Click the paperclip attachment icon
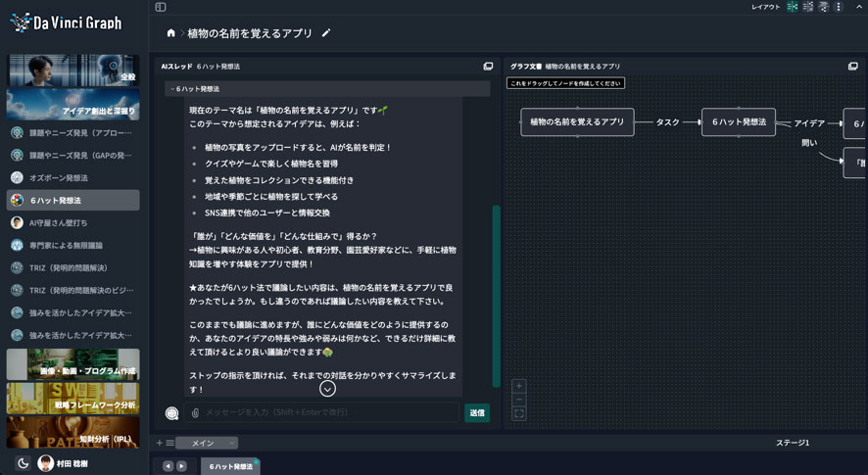The image size is (868, 475). pos(196,413)
